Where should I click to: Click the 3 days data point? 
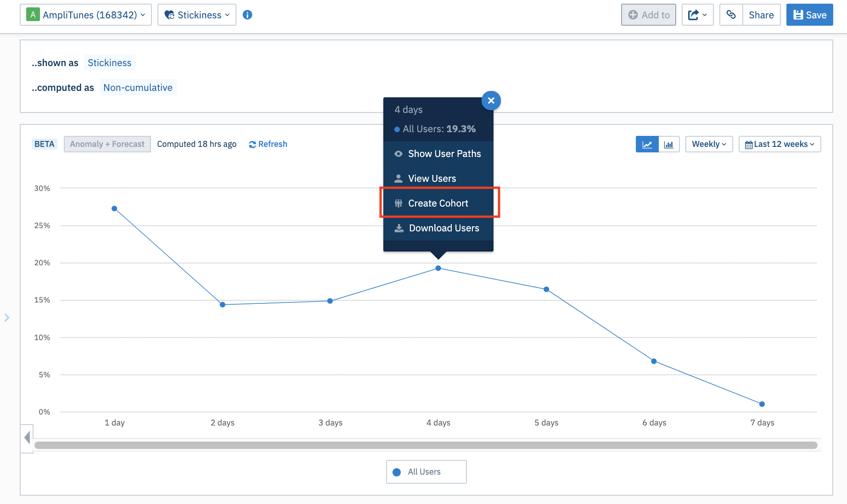330,301
